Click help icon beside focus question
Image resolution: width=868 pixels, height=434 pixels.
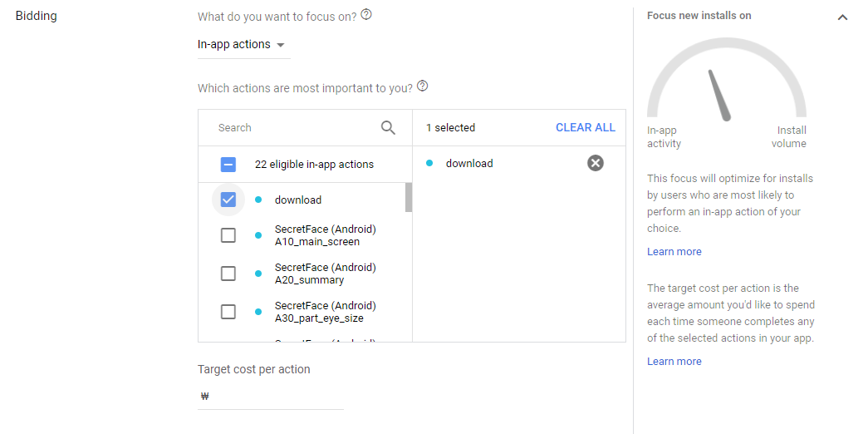tap(366, 15)
